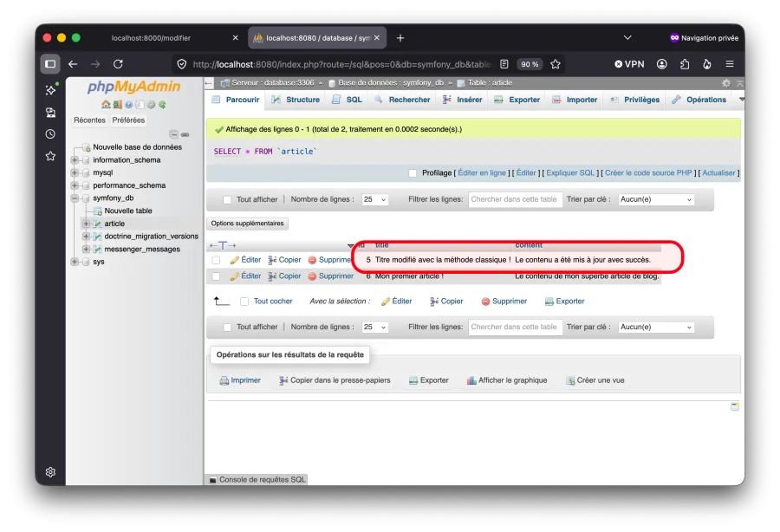Click Options supplémentaires button
The height and width of the screenshot is (532, 780).
(x=247, y=224)
